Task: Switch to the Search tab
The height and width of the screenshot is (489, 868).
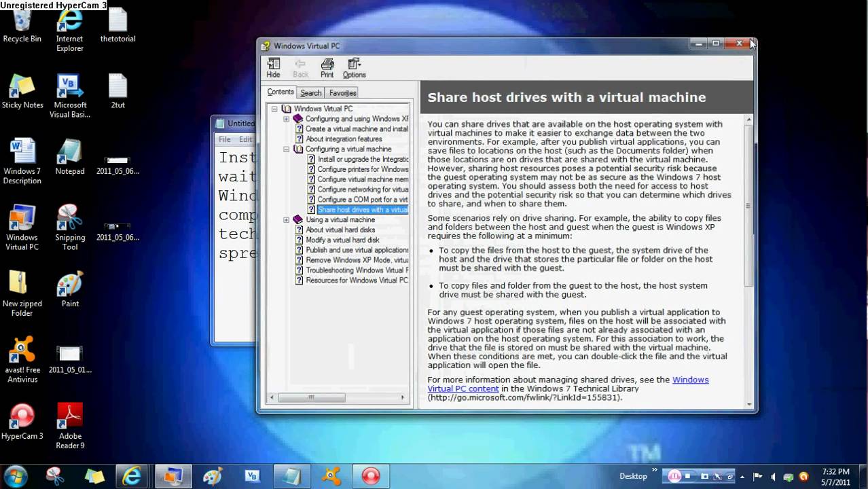Action: (x=311, y=93)
